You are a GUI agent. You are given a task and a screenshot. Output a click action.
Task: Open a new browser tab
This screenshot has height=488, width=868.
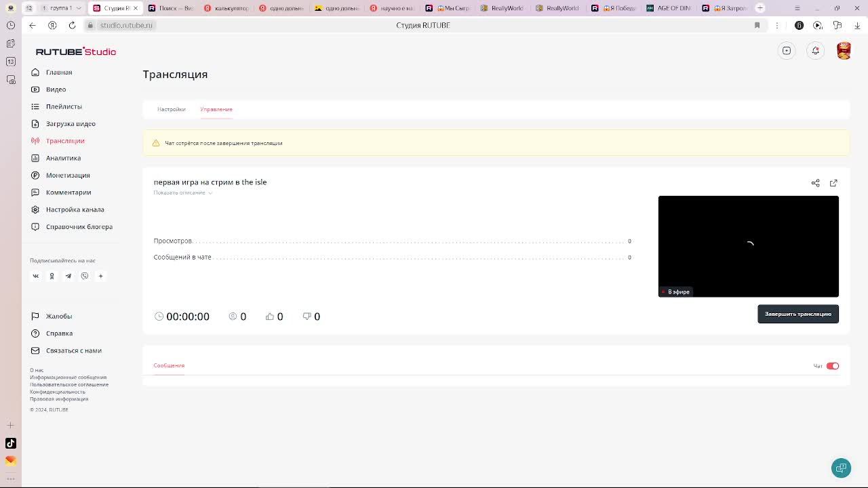point(760,8)
